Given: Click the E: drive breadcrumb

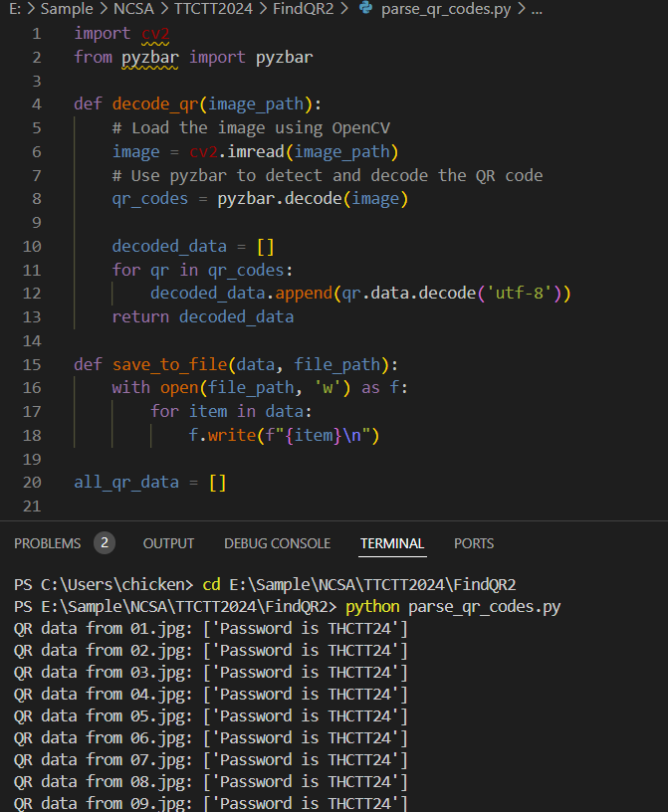Looking at the screenshot, I should click(x=15, y=8).
